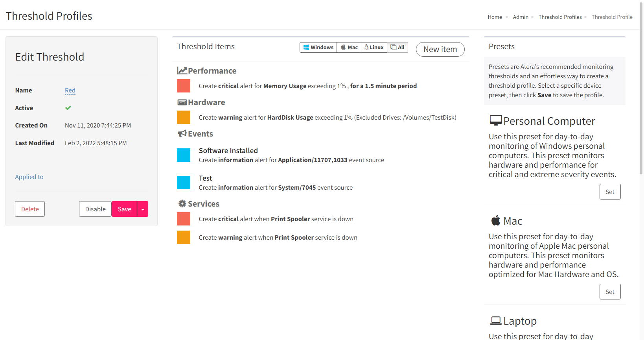Click the New item button
The height and width of the screenshot is (340, 644).
[440, 49]
